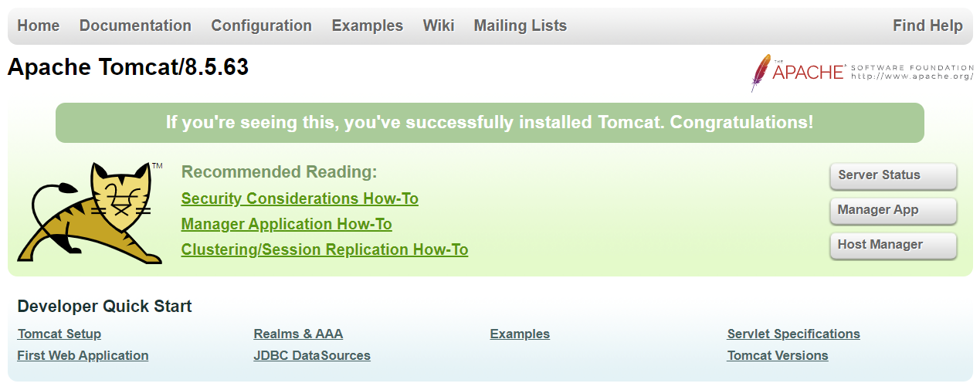Click the Examples link under Developer Quick Start

520,334
